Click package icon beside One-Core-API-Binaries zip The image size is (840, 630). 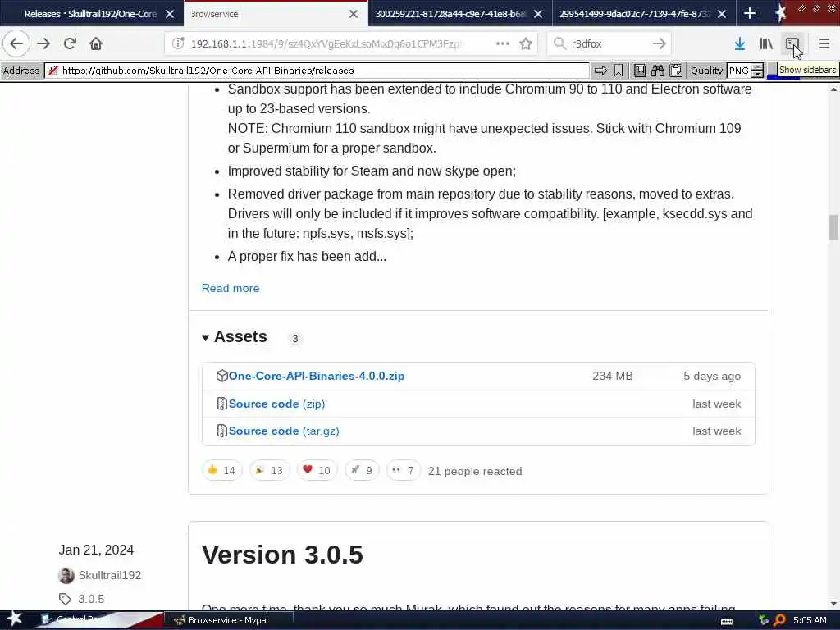tap(221, 376)
